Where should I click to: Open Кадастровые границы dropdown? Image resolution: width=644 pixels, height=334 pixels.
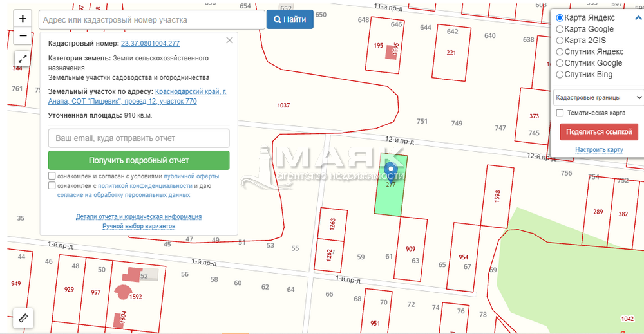tap(598, 97)
